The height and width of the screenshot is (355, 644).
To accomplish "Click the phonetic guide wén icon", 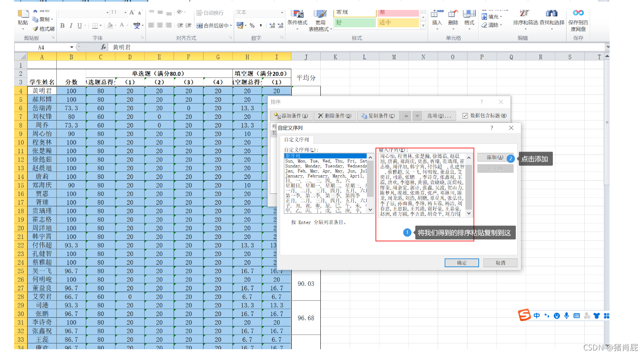I will (137, 26).
